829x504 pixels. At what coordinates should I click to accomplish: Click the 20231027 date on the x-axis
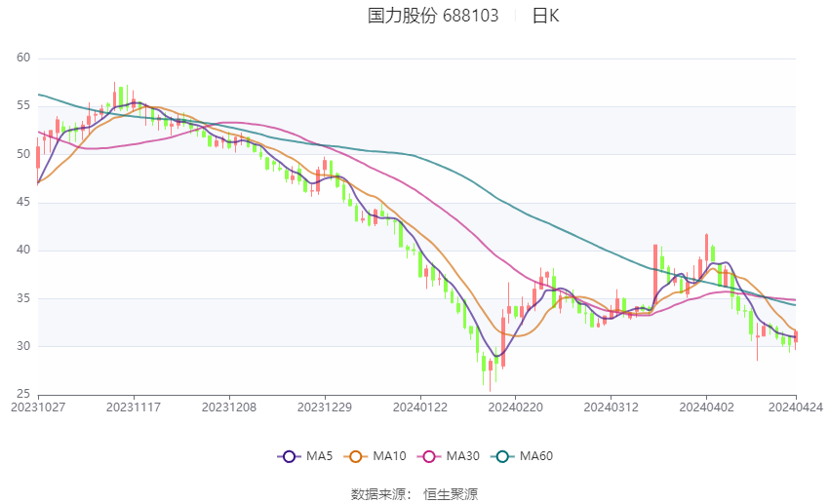pos(37,407)
